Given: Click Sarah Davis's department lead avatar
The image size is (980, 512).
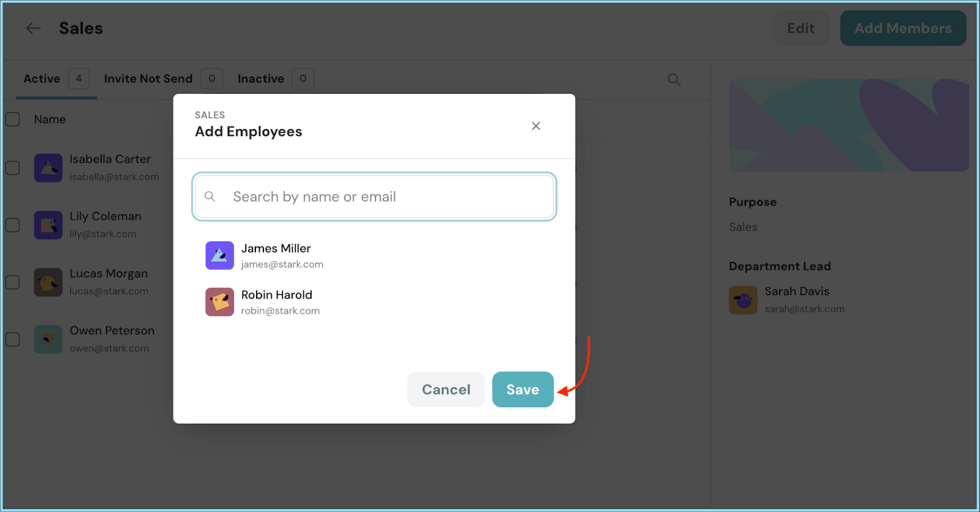Looking at the screenshot, I should click(x=743, y=300).
